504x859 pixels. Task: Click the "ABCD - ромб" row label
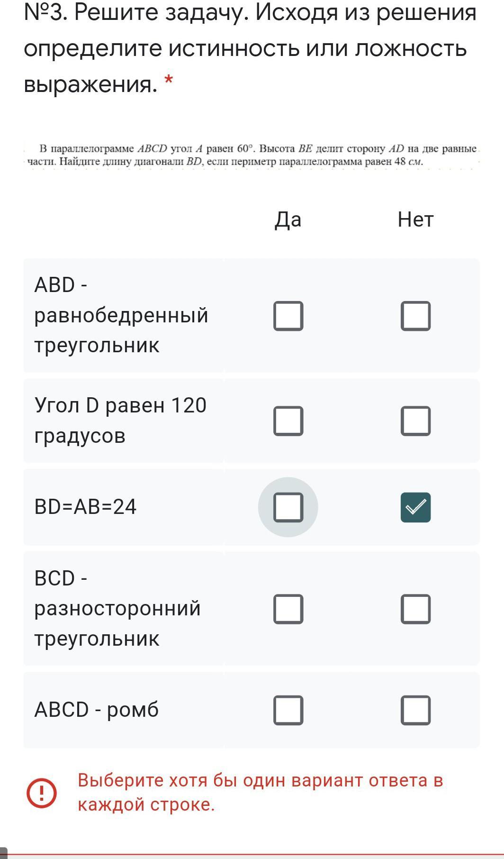(96, 710)
